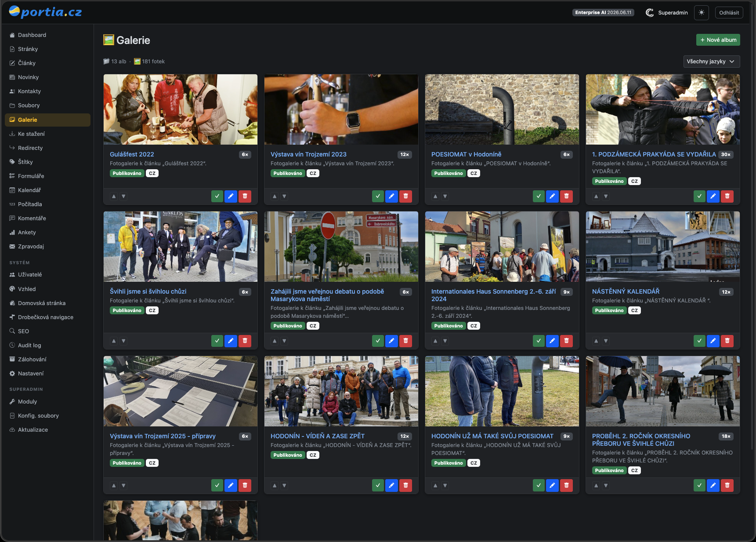Move Výstava vín Trojzemí 2025 album down

pyautogui.click(x=123, y=485)
